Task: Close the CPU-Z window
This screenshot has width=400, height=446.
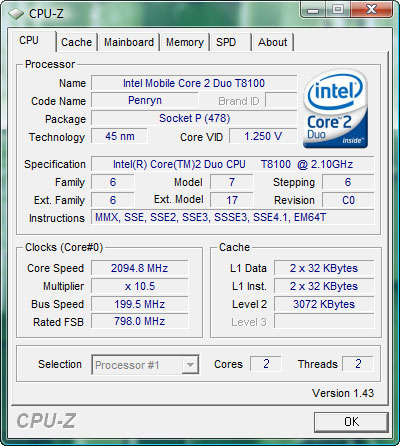Action: (x=371, y=10)
